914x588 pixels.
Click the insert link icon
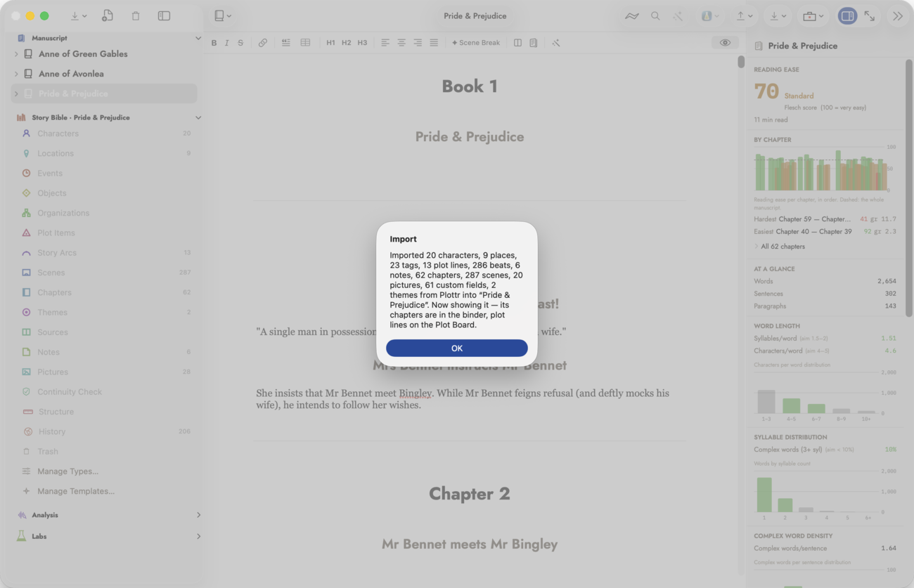coord(262,43)
